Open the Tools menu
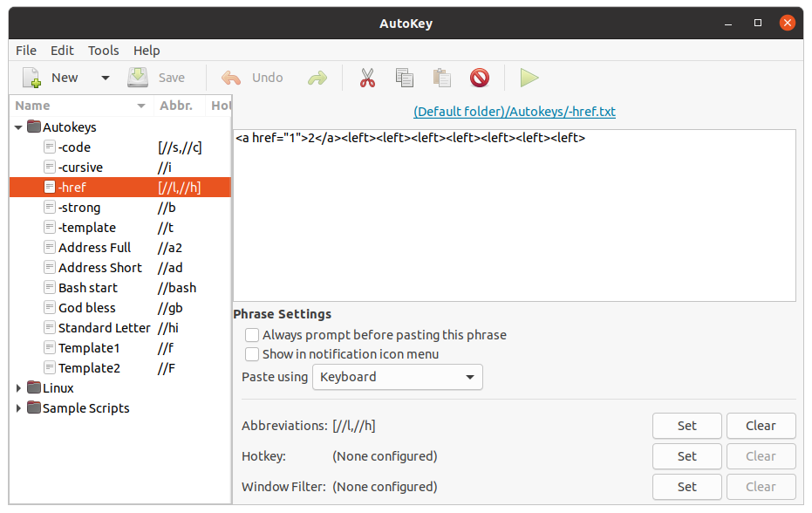Viewport: 812px width, 513px height. 103,50
